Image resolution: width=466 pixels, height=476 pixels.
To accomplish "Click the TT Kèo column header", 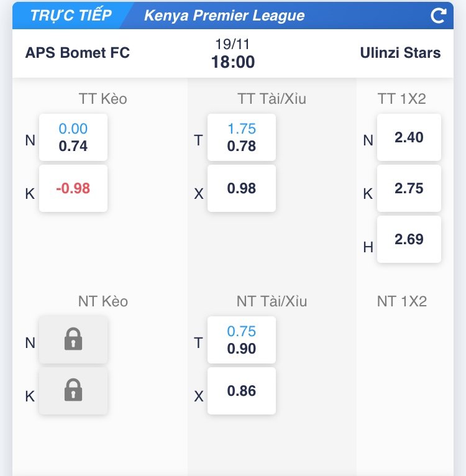I will (103, 99).
